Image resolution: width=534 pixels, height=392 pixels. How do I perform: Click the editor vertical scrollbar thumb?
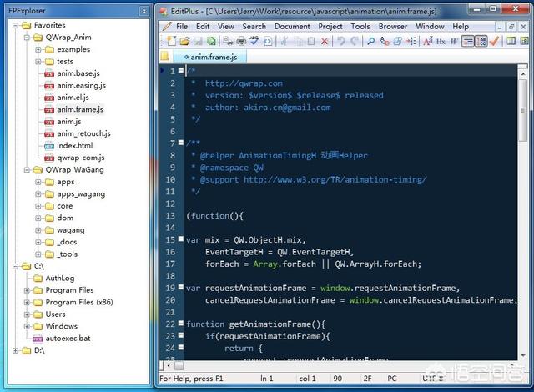[522, 110]
